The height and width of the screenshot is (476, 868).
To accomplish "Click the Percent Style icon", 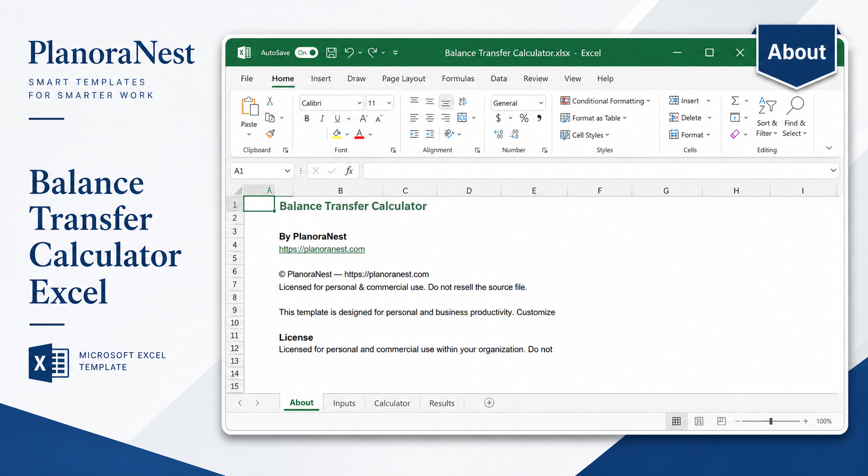I will [x=524, y=118].
